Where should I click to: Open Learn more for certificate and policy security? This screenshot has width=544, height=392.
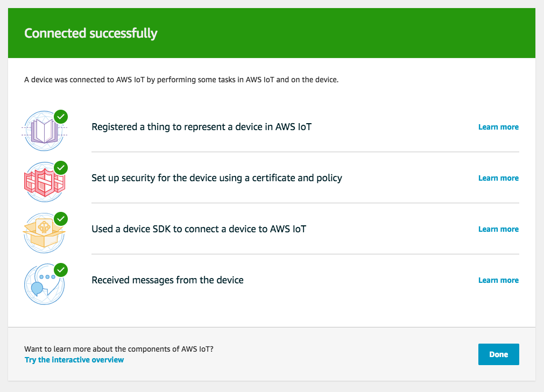click(499, 178)
